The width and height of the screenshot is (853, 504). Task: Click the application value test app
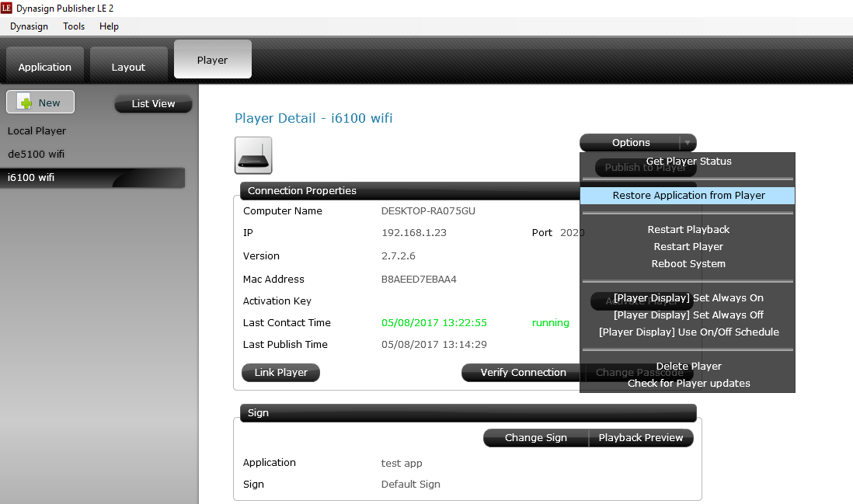pyautogui.click(x=402, y=463)
